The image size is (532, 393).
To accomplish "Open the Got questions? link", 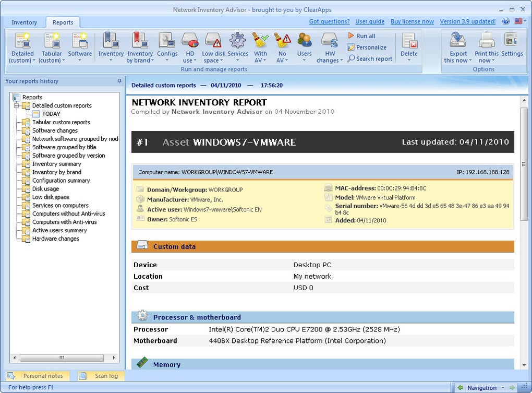I will pos(329,21).
